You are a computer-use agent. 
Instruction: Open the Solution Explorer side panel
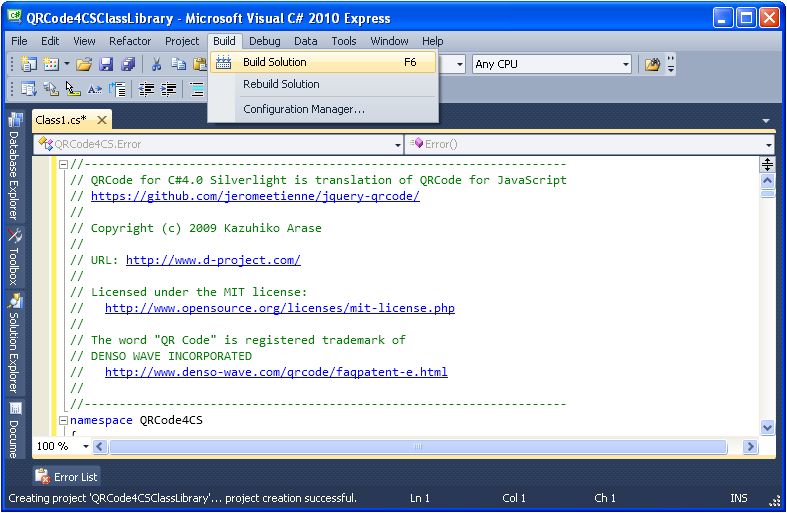click(15, 343)
